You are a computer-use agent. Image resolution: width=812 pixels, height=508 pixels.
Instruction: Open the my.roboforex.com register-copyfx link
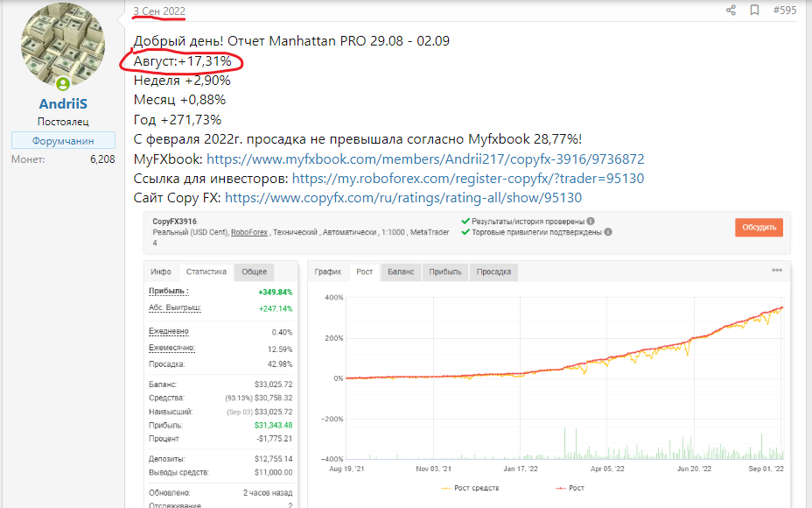tap(468, 179)
